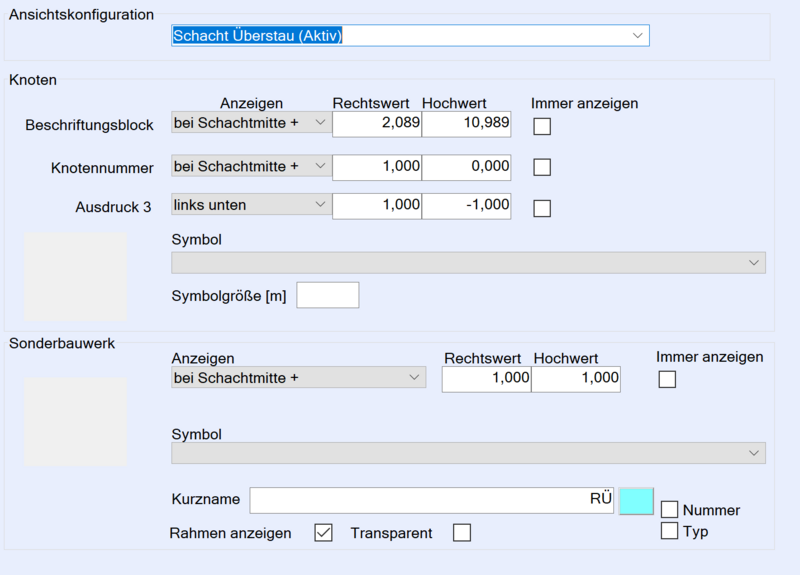Check Immer anzeigen for Ausdruck 3
Image resolution: width=800 pixels, height=575 pixels.
pos(542,208)
